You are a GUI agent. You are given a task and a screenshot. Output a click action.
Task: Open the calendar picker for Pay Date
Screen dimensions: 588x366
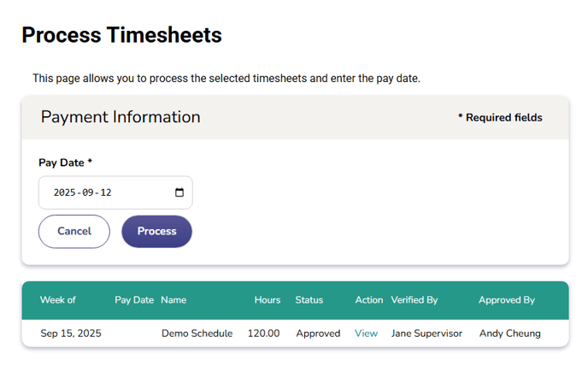click(x=179, y=192)
